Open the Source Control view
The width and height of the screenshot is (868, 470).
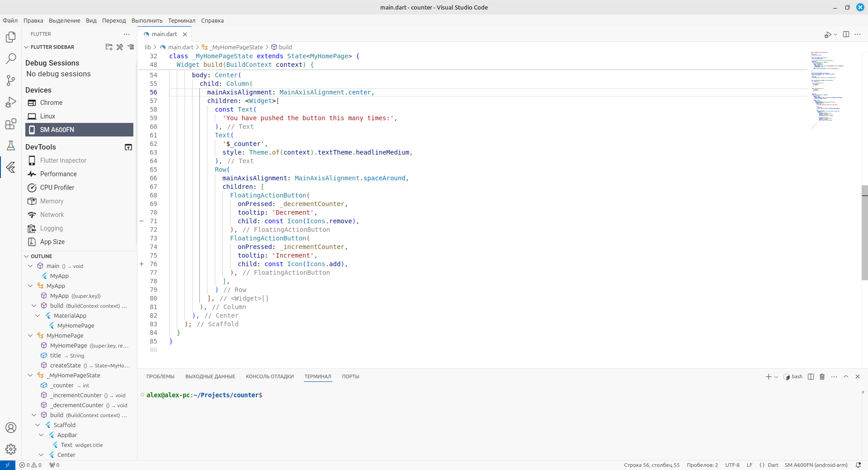point(11,80)
